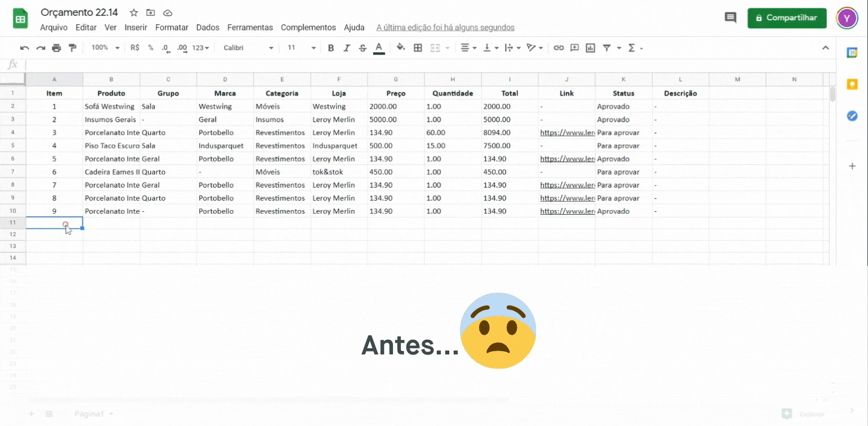
Task: Click the Insert comment icon
Action: point(574,48)
